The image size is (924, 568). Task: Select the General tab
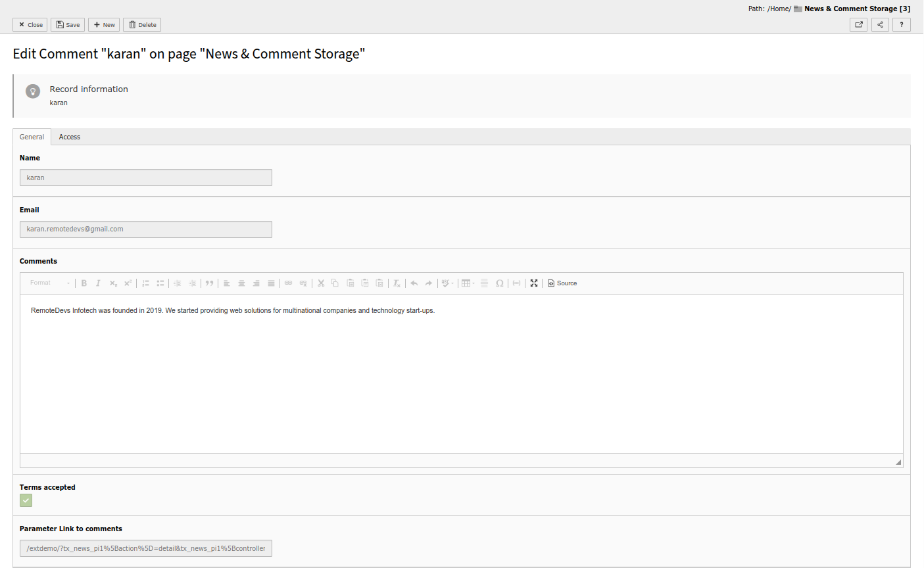[32, 137]
